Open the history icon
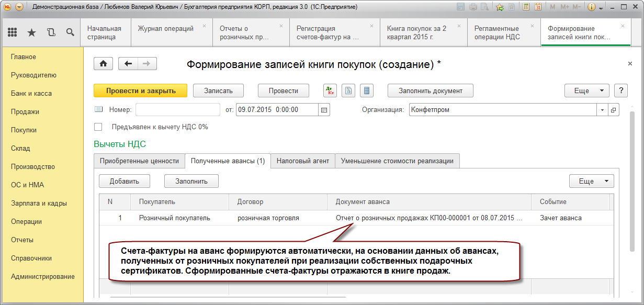Screen dimensions: 644x305 point(51,32)
